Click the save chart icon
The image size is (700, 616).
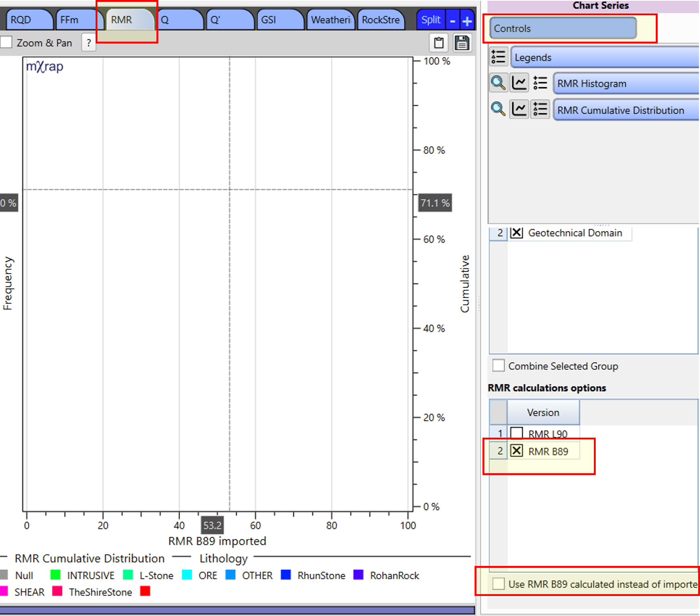463,42
